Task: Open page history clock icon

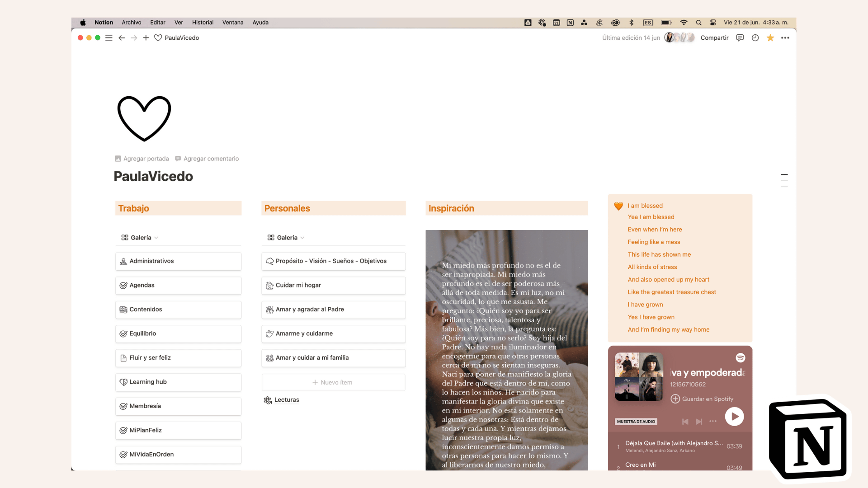Action: tap(755, 38)
